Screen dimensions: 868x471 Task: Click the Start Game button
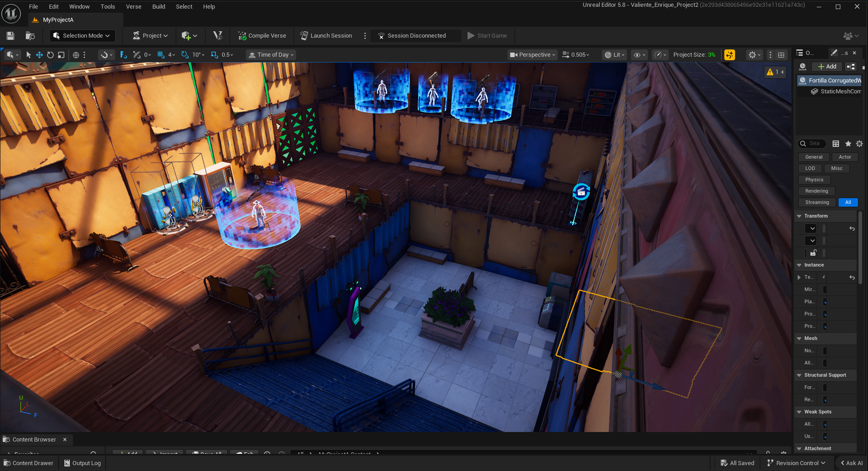coord(487,36)
